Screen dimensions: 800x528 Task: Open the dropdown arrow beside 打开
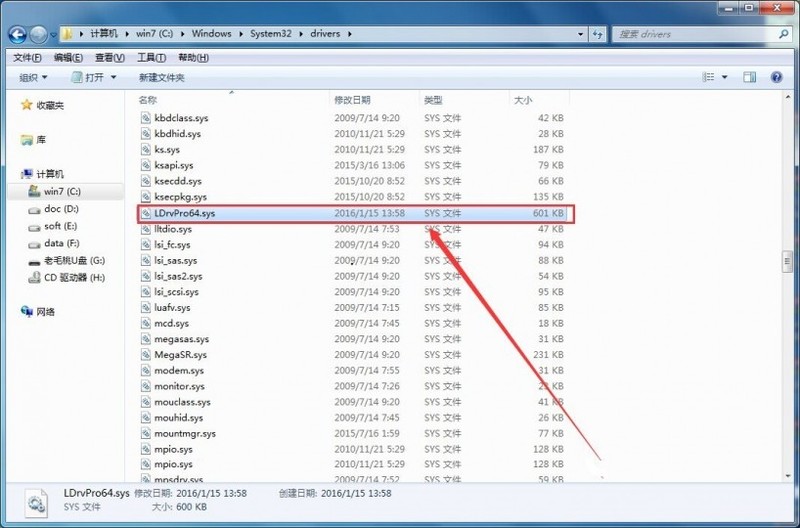tap(113, 78)
